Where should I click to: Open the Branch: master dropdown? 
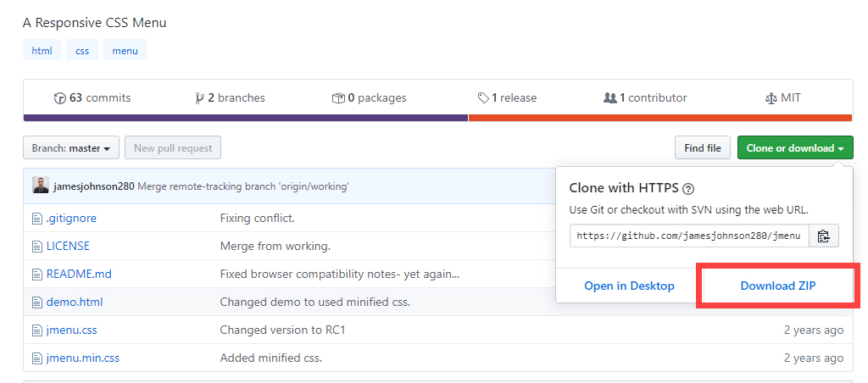point(71,147)
